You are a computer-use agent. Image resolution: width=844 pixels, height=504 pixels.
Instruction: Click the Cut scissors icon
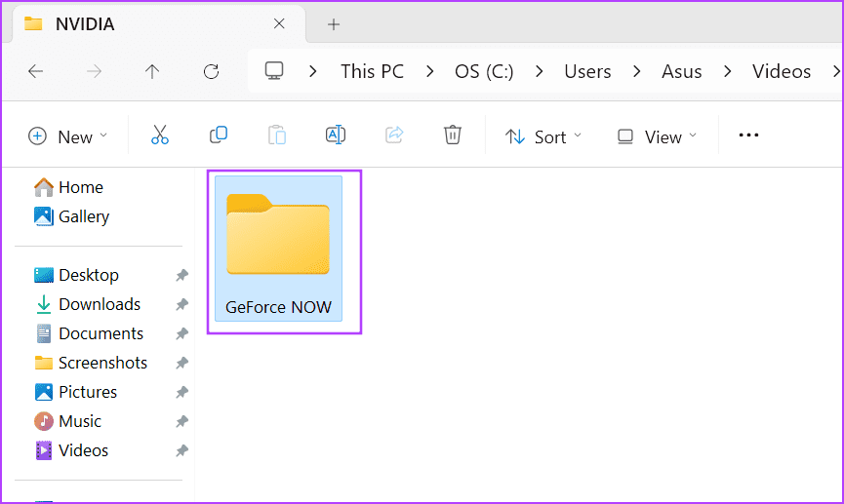click(160, 135)
